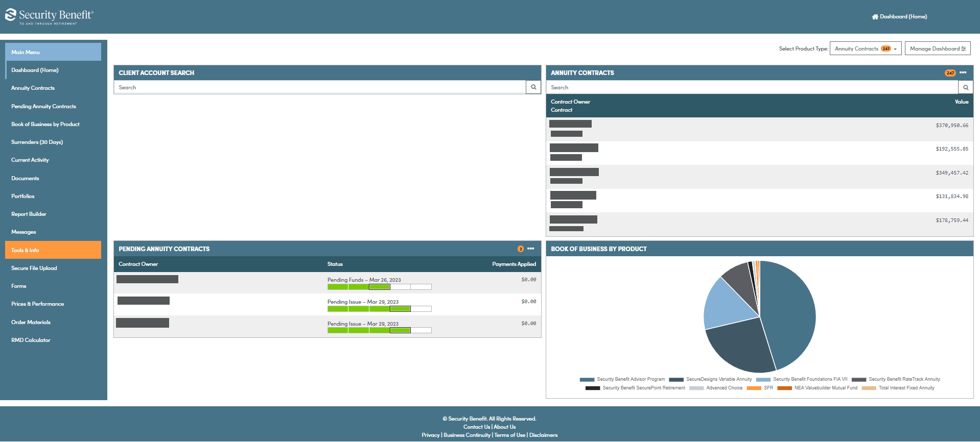The image size is (980, 442).
Task: Expand the Select Product Type dropdown
Action: point(865,48)
